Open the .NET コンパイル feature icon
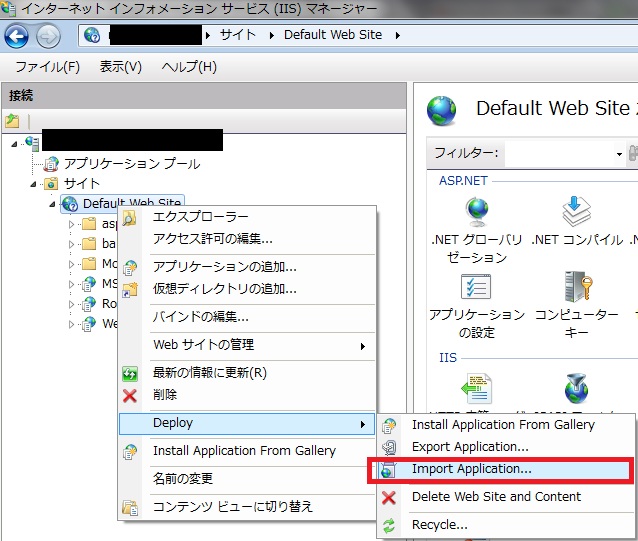Image resolution: width=638 pixels, height=541 pixels. click(x=576, y=212)
